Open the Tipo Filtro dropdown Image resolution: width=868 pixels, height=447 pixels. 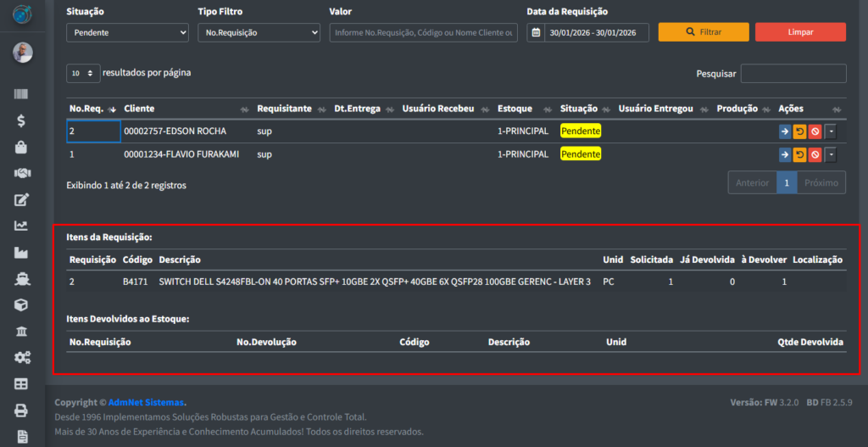pos(258,32)
